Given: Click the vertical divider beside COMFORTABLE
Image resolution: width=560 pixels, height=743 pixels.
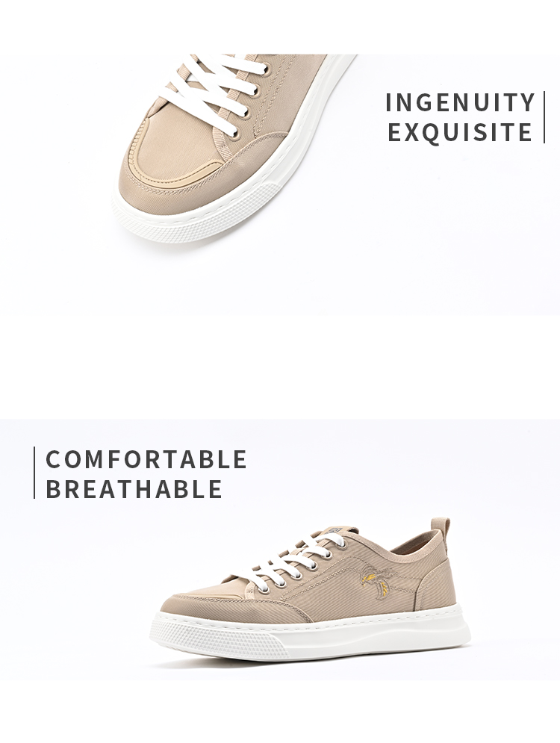Looking at the screenshot, I should coord(34,473).
